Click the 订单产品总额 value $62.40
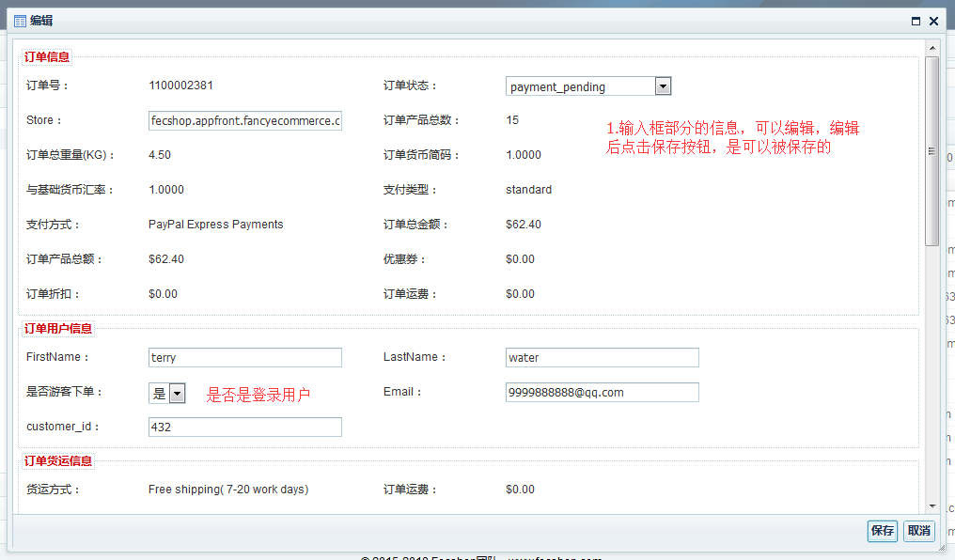The image size is (955, 560). (x=166, y=259)
